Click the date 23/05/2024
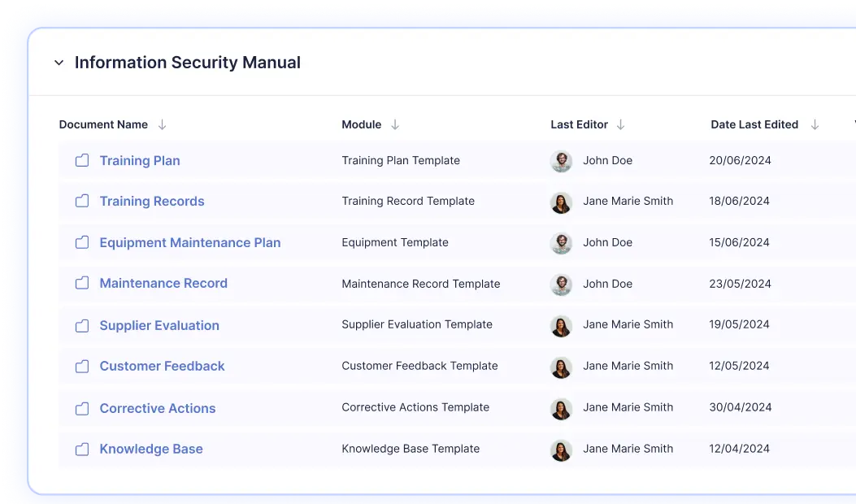 click(x=741, y=284)
